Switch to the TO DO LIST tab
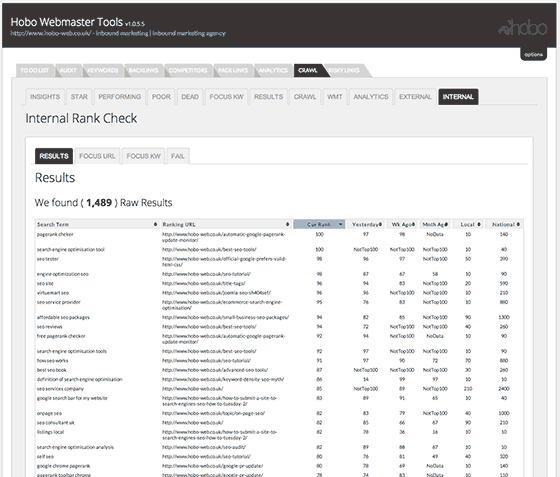The height and width of the screenshot is (477, 560). [34, 70]
